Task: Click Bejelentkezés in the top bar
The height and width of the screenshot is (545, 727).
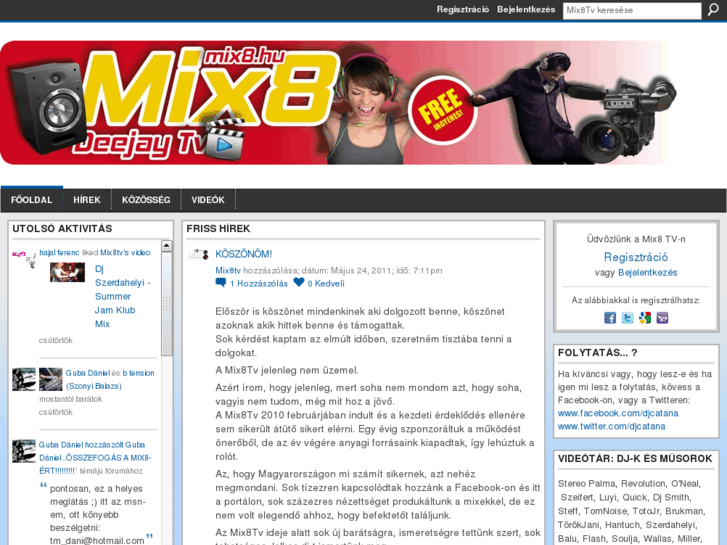Action: click(x=526, y=10)
